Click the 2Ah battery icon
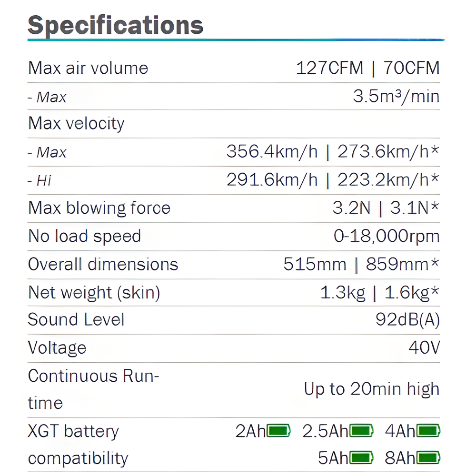 pyautogui.click(x=278, y=431)
